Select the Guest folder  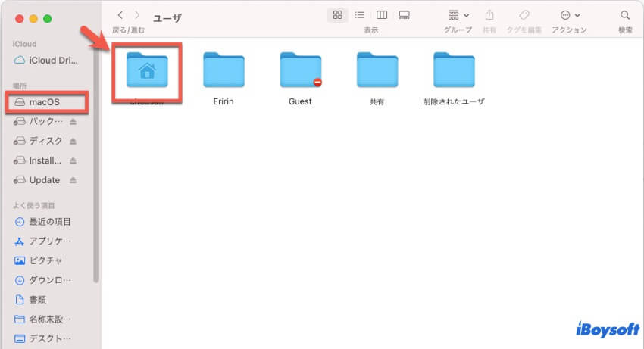click(300, 70)
